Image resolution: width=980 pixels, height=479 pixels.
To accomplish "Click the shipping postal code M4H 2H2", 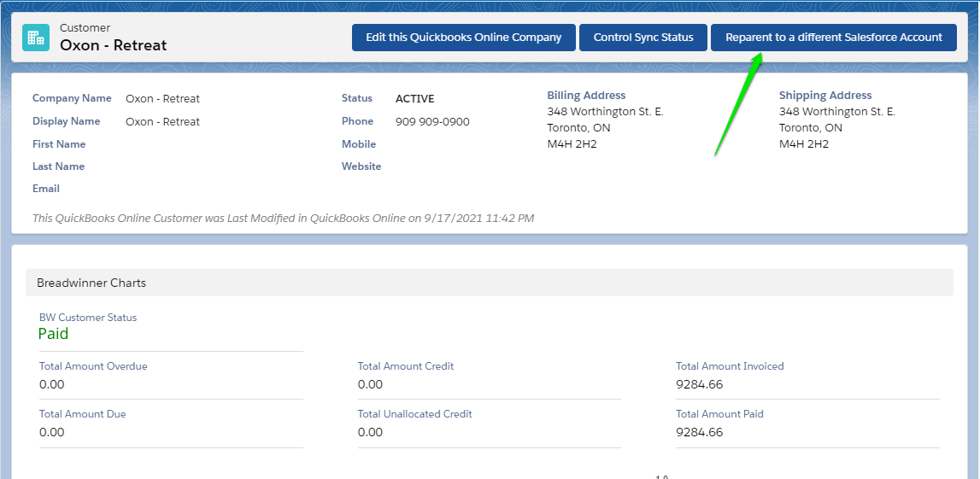I will click(804, 144).
